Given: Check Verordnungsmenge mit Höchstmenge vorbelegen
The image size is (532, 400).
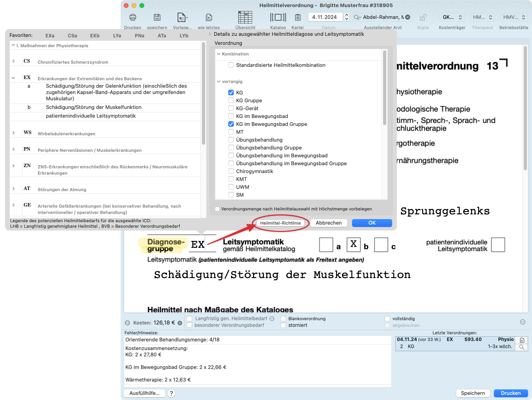Looking at the screenshot, I should [217, 209].
